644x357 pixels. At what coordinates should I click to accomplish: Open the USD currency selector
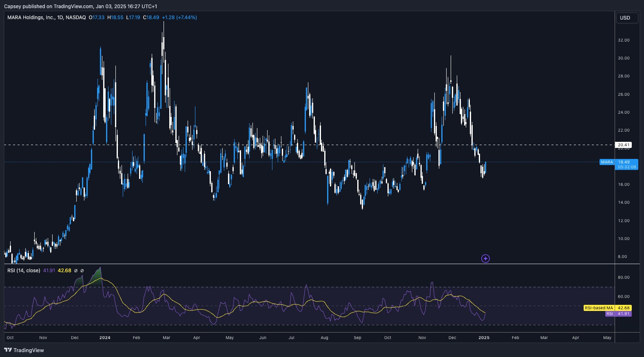pyautogui.click(x=627, y=18)
